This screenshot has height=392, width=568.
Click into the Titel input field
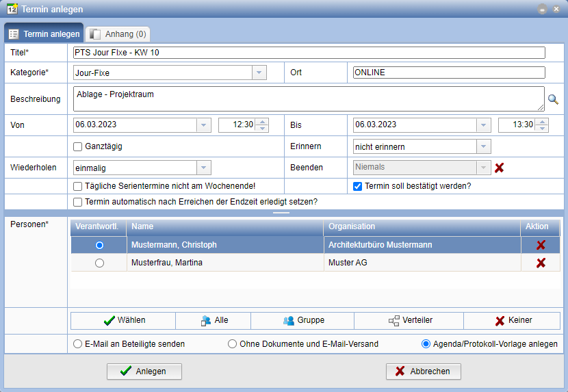(x=309, y=53)
